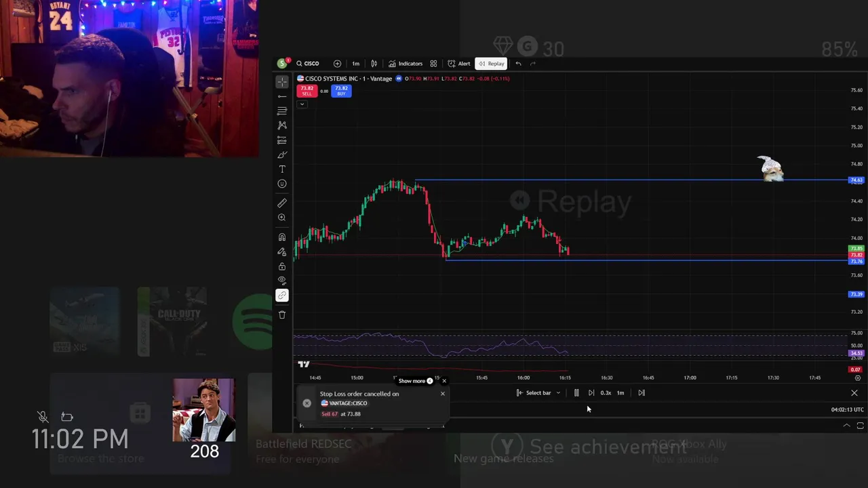Click the 73.76 blue price label
Viewport: 868px width, 488px height.
click(856, 261)
